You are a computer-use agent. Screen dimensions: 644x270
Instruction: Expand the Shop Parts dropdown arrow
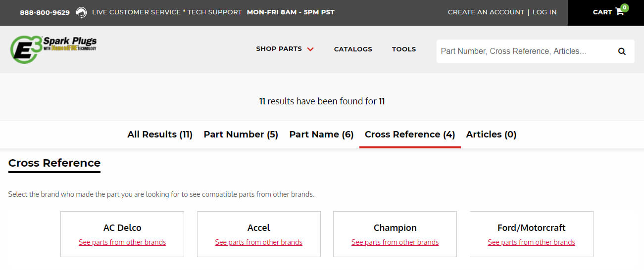[310, 49]
